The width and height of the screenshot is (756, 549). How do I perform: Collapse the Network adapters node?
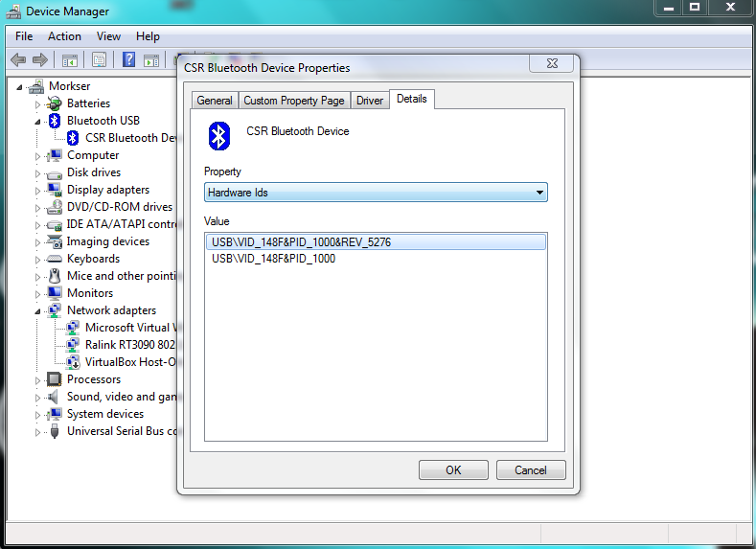coord(37,311)
